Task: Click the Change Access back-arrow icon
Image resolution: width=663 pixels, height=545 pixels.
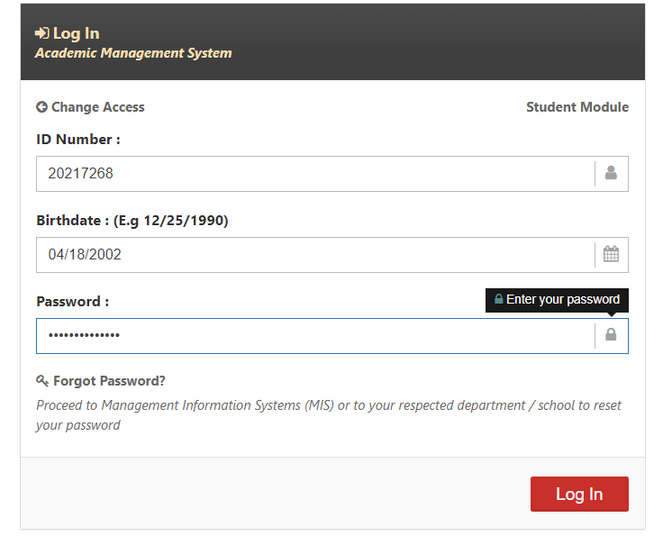Action: [x=42, y=107]
